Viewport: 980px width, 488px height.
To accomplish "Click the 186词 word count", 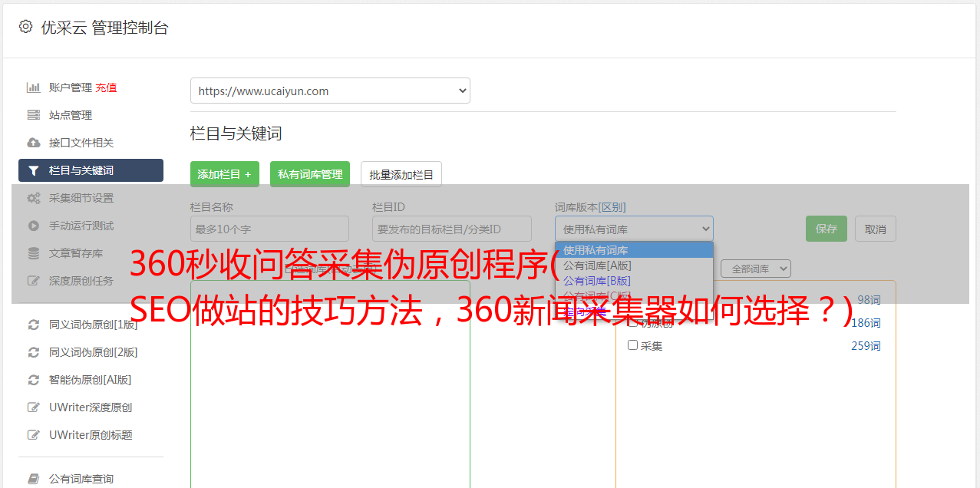I will point(866,323).
